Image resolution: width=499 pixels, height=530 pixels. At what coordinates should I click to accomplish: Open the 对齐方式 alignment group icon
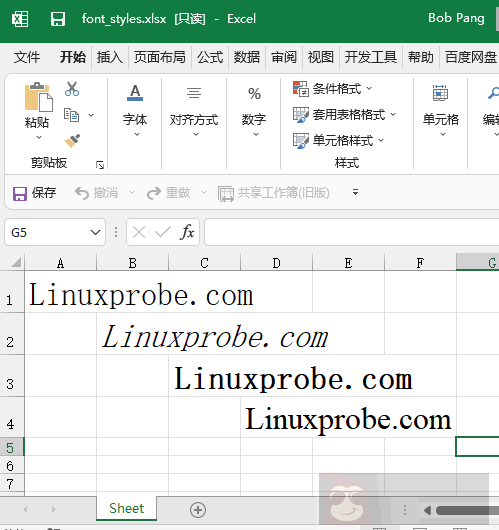pos(194,93)
